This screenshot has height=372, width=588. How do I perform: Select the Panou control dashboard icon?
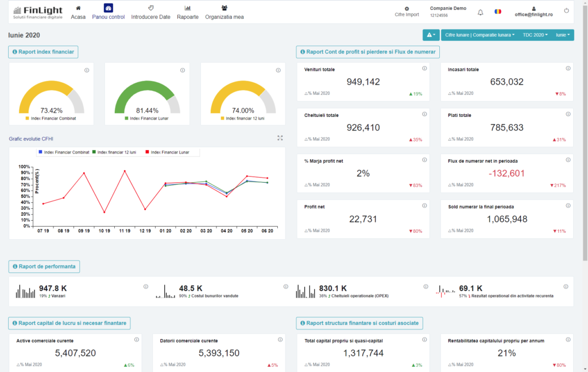[108, 8]
